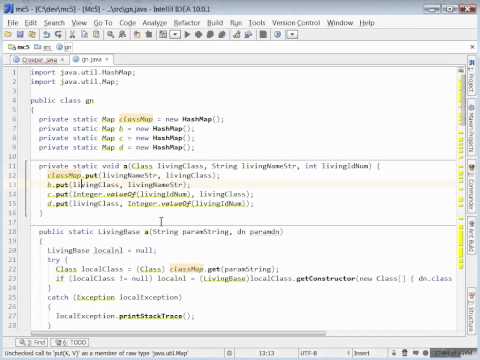Click the Redo toolbar icon
Screen dimensions: 480x360
(x=58, y=34)
